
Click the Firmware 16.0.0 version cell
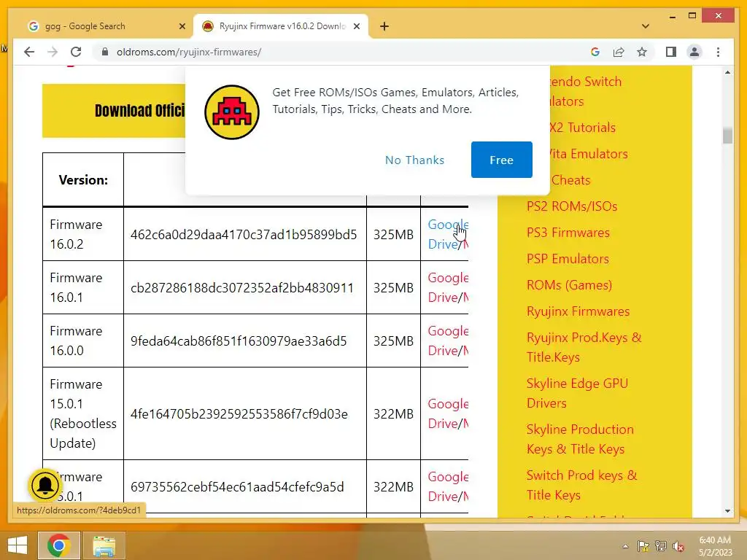[x=83, y=341]
